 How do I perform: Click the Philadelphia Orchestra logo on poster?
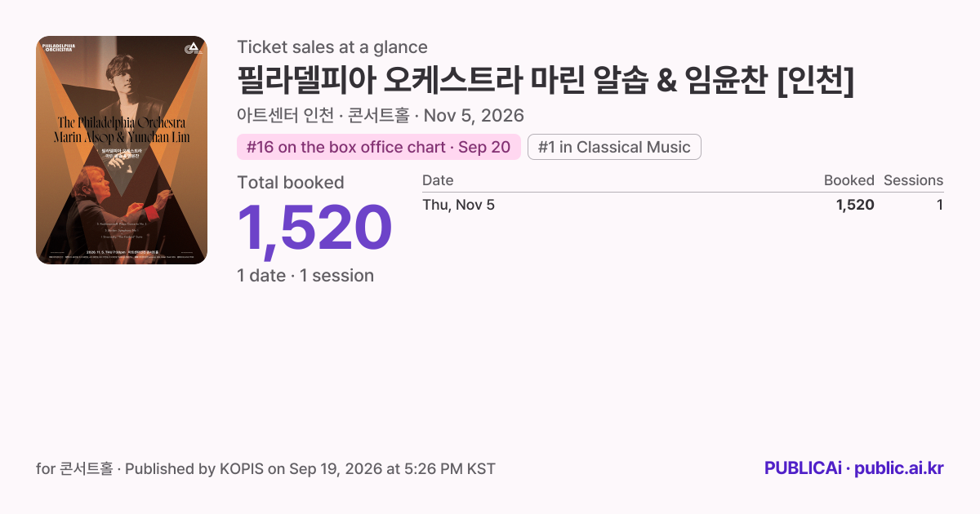57,47
